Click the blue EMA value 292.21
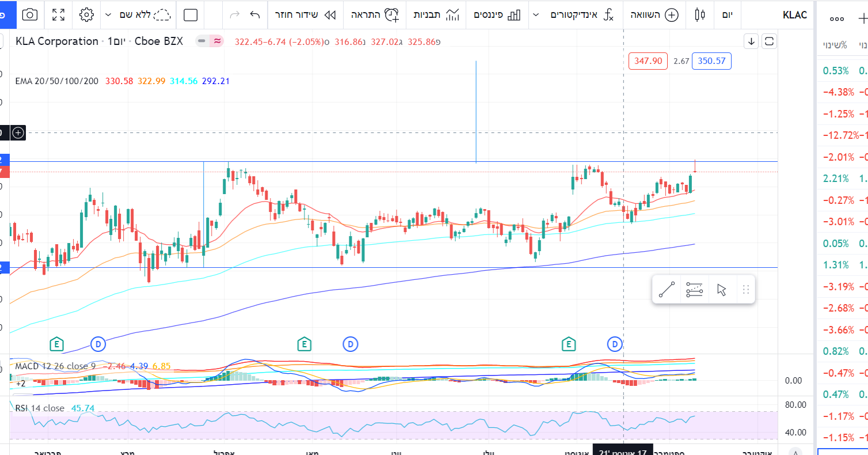The image size is (868, 455). [216, 81]
